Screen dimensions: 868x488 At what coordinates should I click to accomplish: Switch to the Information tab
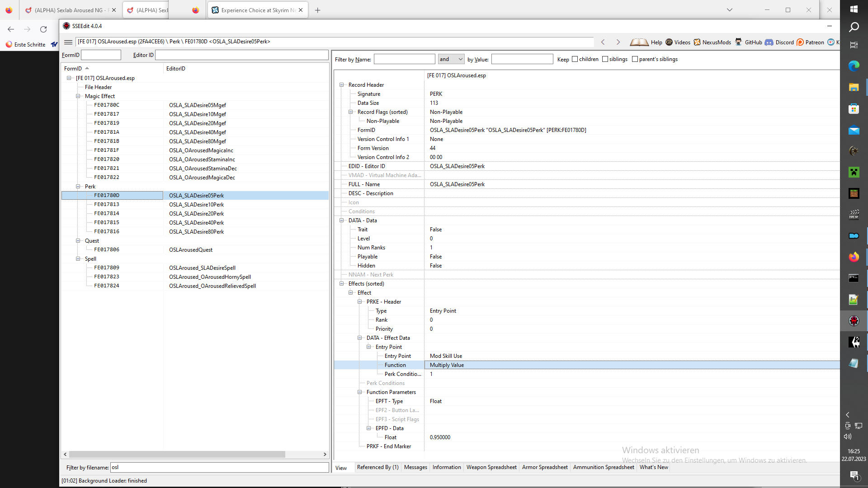click(x=447, y=467)
